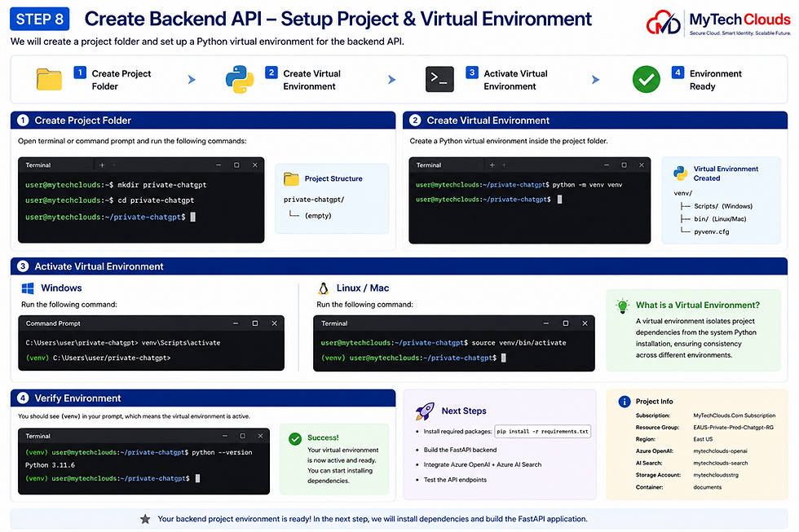Click the 'source venv/bin/activate' command
The height and width of the screenshot is (532, 799).
pos(519,343)
